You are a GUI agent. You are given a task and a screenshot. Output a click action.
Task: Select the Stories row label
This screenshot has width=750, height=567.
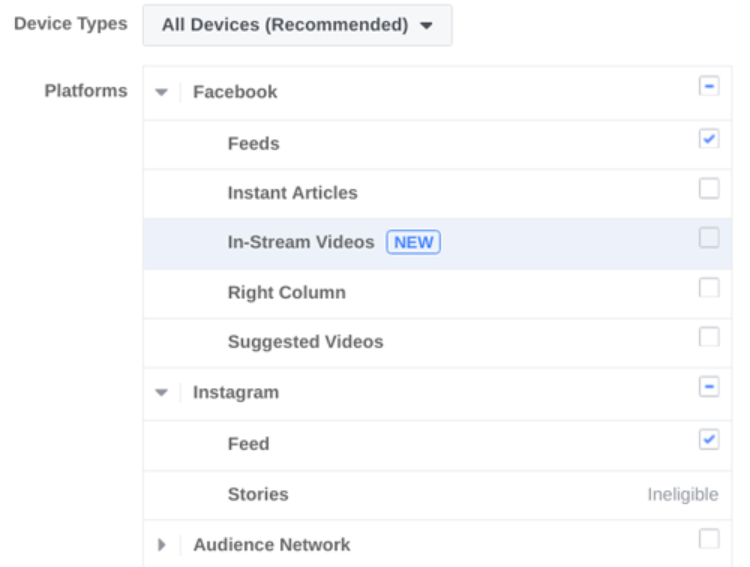tap(258, 494)
